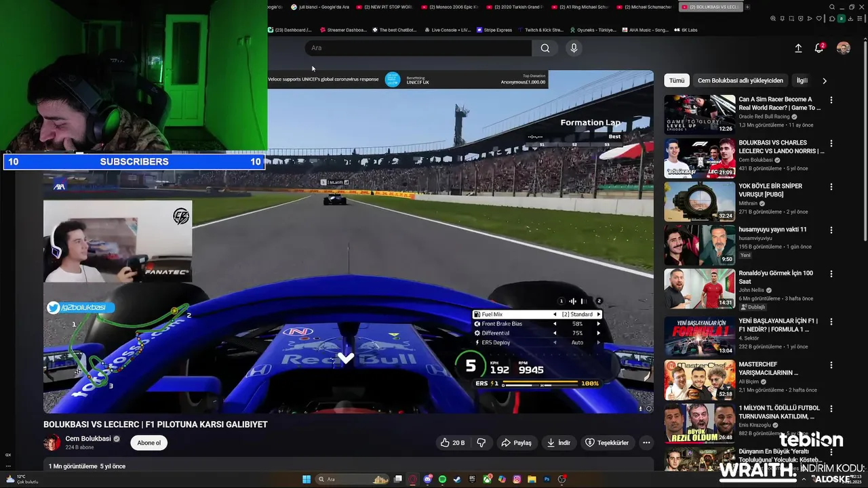This screenshot has width=868, height=488.
Task: Select Cem Bolukbasi adlı yükleyiciden chip
Action: pyautogui.click(x=741, y=80)
